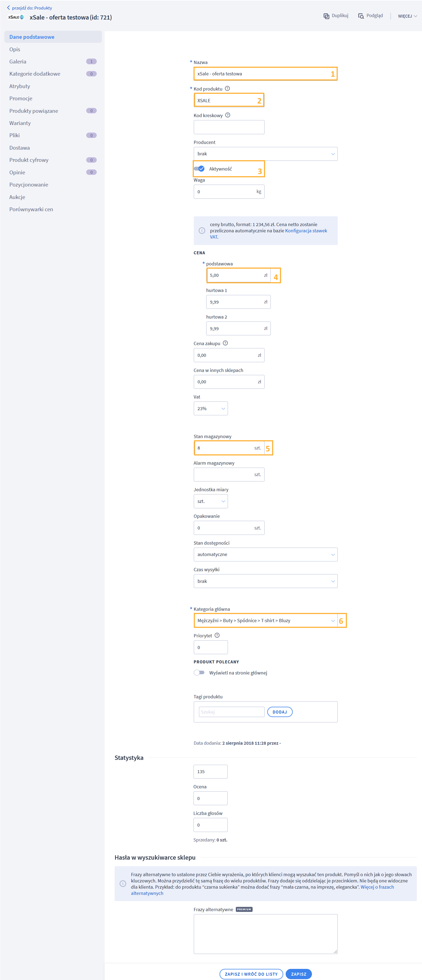The image size is (422, 980).
Task: Click the xSale product logo thumbnail
Action: point(16,17)
